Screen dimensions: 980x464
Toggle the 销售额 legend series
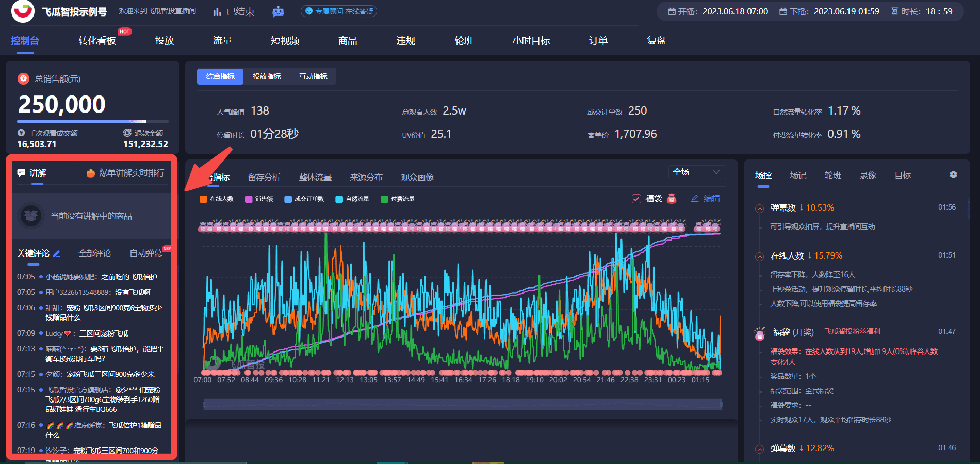pos(259,199)
